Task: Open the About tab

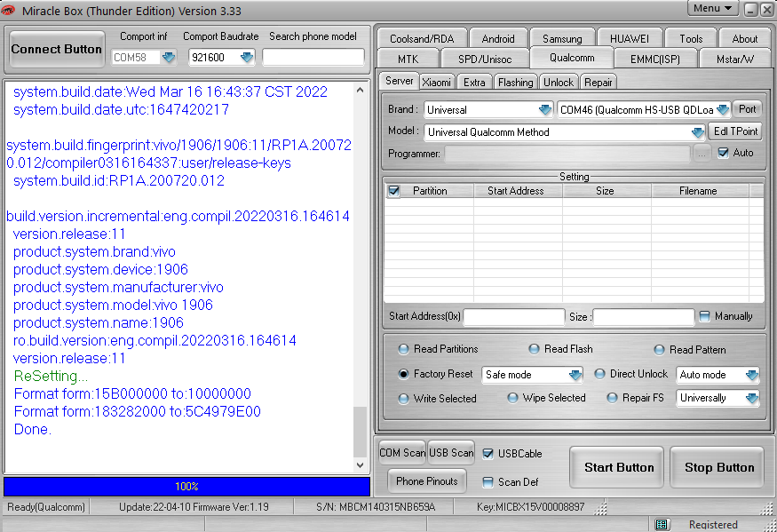Action: tap(744, 39)
